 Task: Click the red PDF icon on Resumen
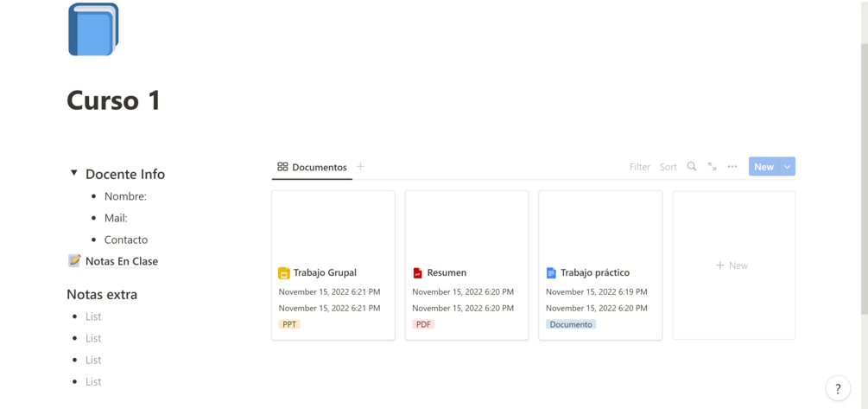pos(418,273)
